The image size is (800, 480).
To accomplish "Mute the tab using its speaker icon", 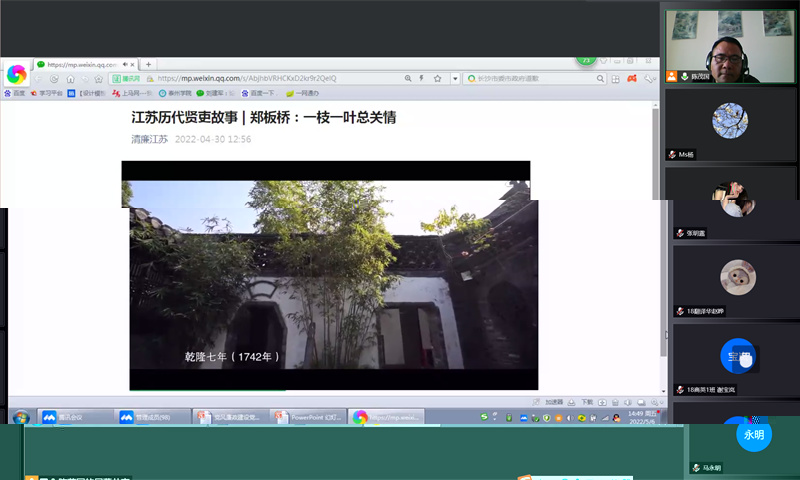I will tap(125, 64).
